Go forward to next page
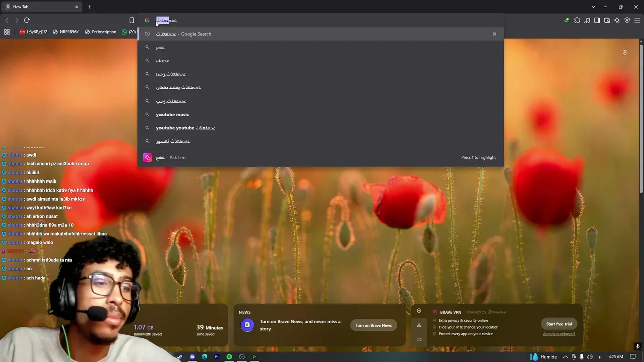This screenshot has width=644, height=362. [x=17, y=20]
